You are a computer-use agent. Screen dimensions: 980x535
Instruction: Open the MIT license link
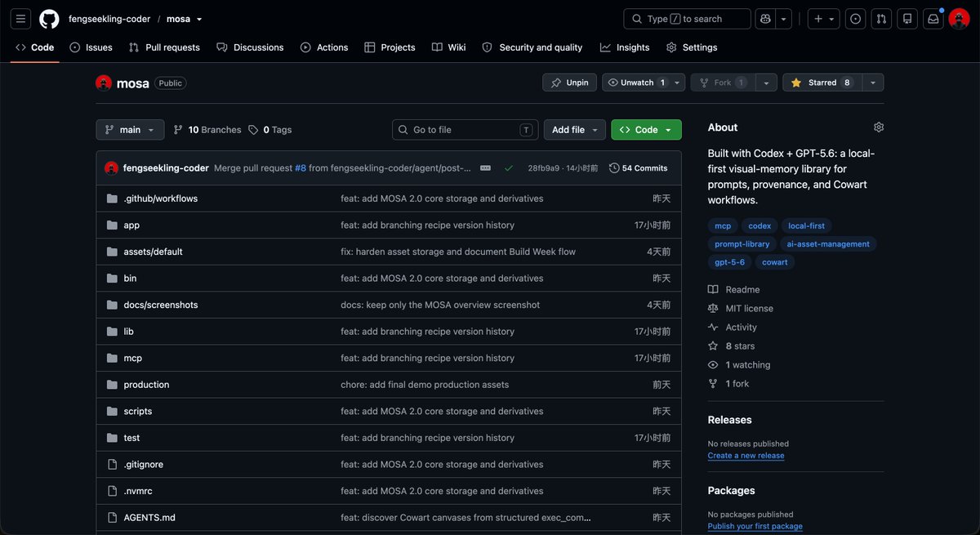tap(741, 308)
